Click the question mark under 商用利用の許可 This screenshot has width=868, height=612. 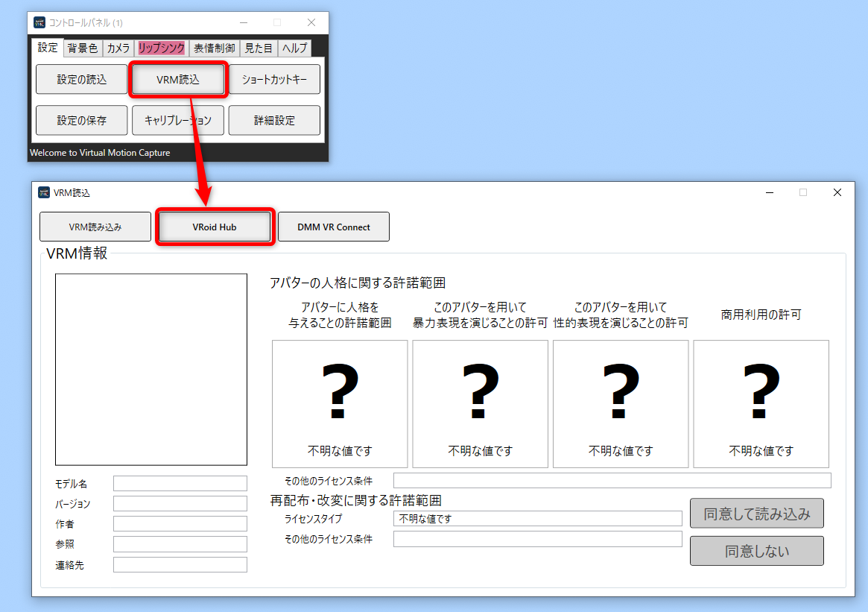point(761,390)
